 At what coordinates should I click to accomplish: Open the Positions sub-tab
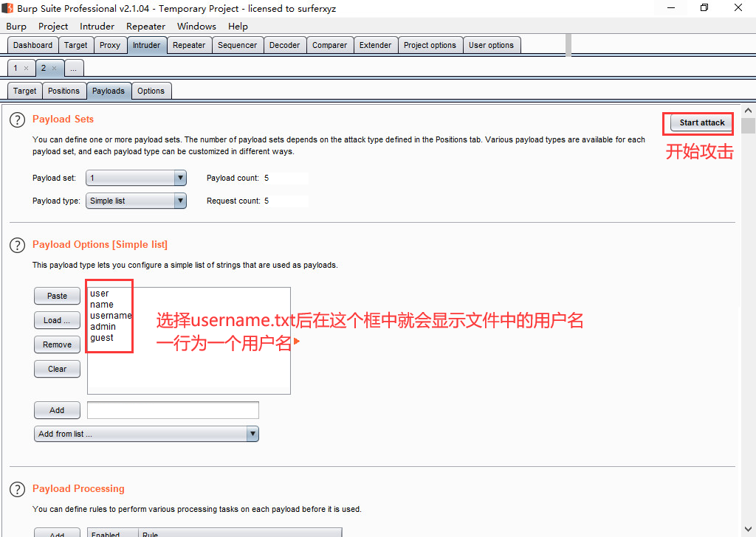63,91
